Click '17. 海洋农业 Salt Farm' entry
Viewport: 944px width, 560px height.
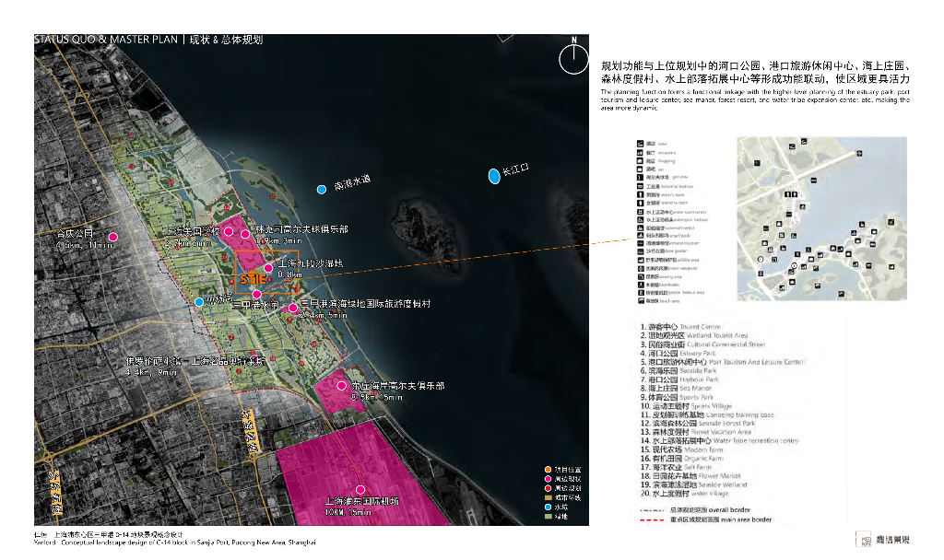(x=676, y=467)
